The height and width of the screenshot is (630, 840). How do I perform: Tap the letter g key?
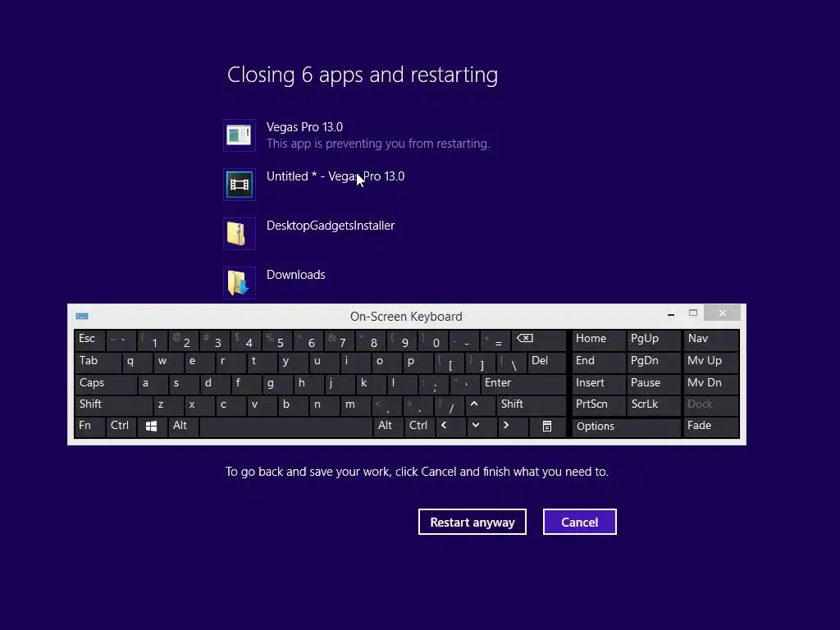click(277, 384)
